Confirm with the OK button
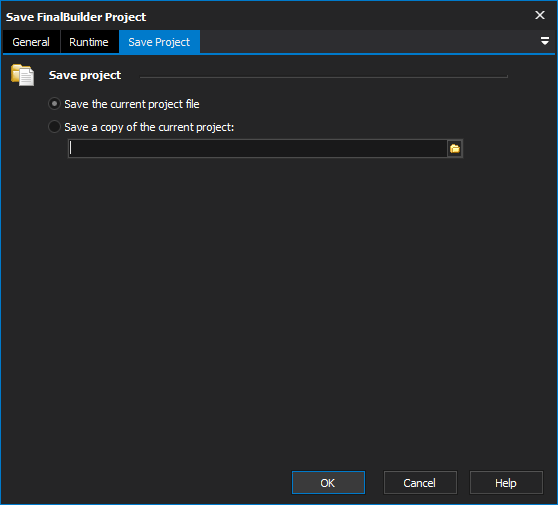This screenshot has height=505, width=558. coord(328,483)
